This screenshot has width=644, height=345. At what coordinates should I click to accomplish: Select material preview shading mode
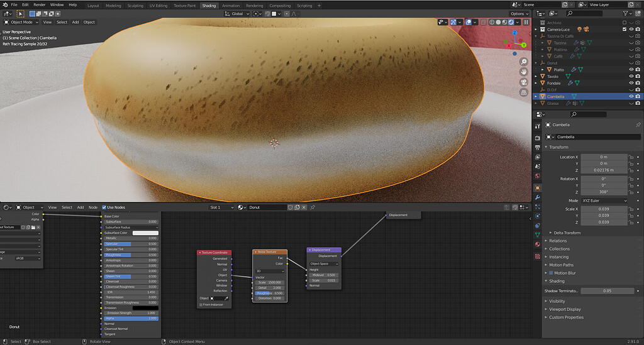[505, 22]
